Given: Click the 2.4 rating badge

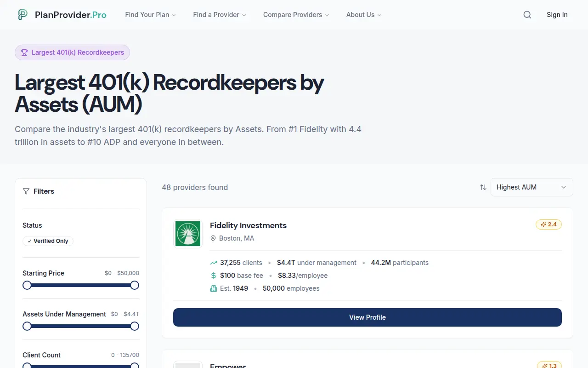Looking at the screenshot, I should [x=548, y=224].
